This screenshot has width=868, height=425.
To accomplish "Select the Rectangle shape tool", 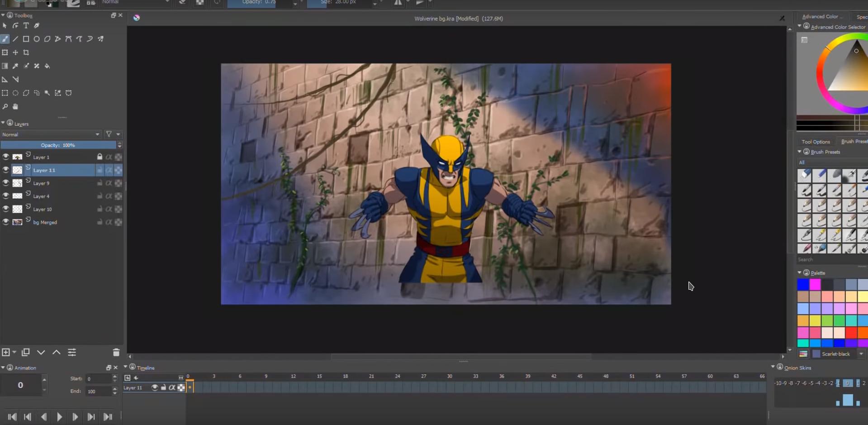I will click(26, 39).
